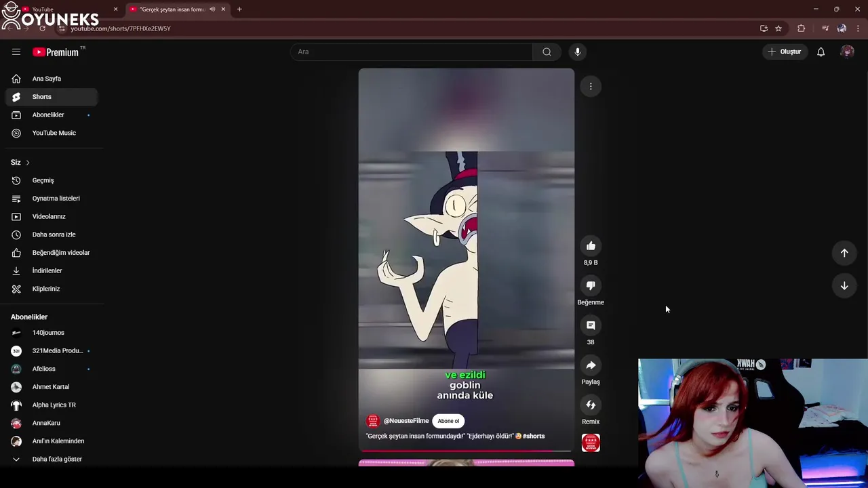Start voice search with the microphone
868x488 pixels.
[x=578, y=52]
